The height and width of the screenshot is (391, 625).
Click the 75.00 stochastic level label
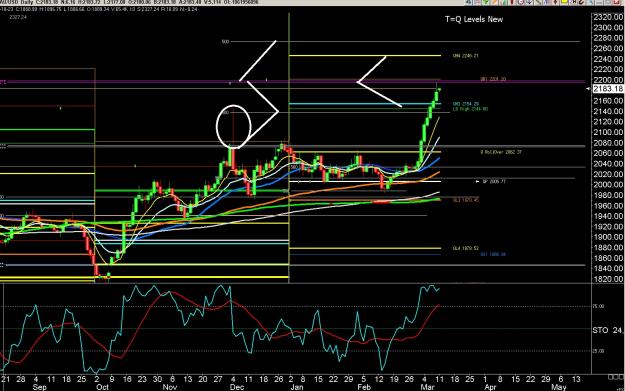click(x=599, y=306)
